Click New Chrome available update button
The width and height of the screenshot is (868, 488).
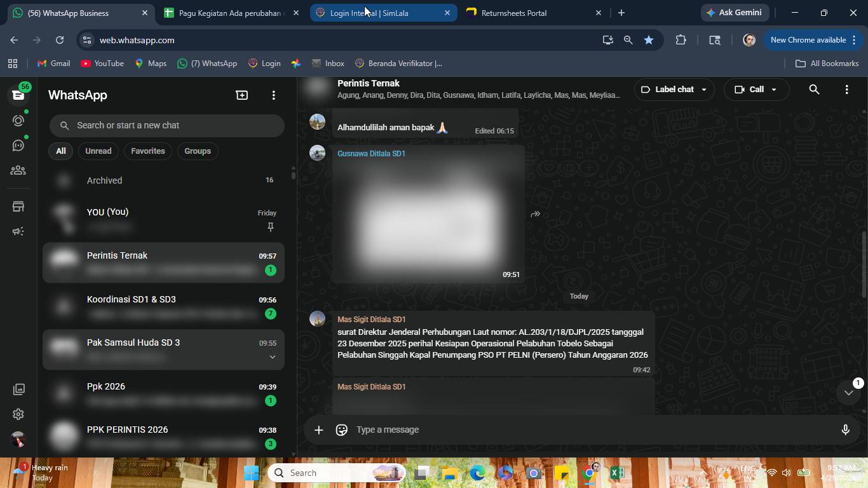click(813, 40)
